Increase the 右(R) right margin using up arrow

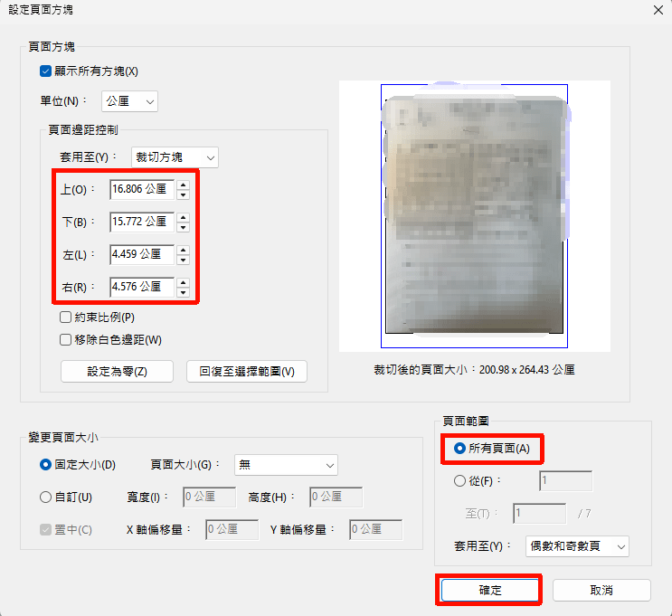coord(183,282)
